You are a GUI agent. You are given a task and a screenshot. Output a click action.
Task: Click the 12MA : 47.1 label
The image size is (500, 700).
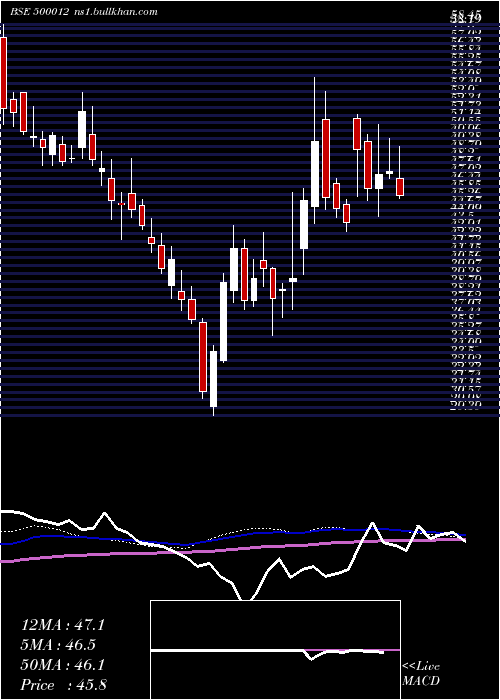pos(63,625)
